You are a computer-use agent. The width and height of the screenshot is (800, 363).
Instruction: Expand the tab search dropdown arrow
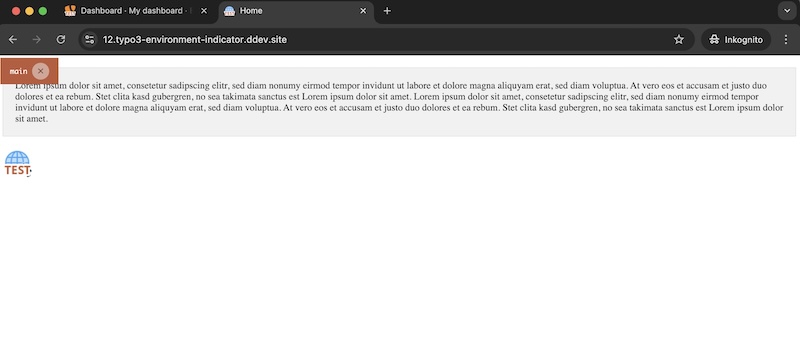(x=786, y=11)
